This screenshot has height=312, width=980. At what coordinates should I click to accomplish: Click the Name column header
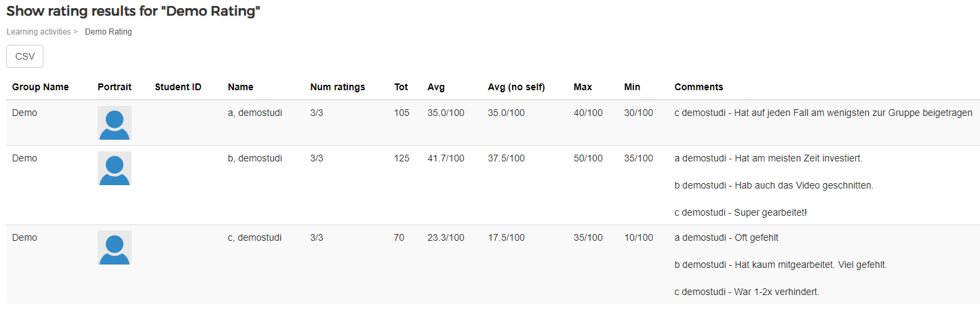click(x=241, y=87)
